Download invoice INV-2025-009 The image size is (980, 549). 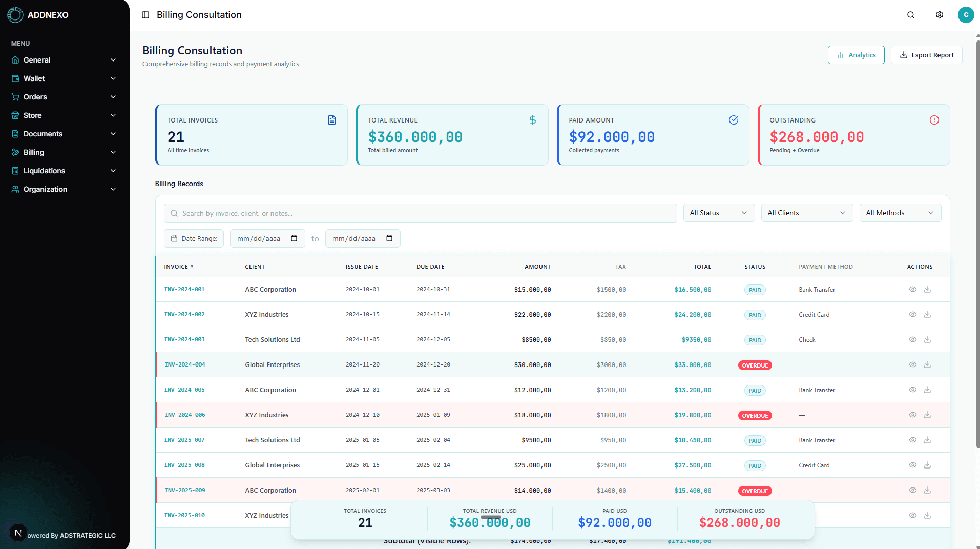click(x=927, y=490)
